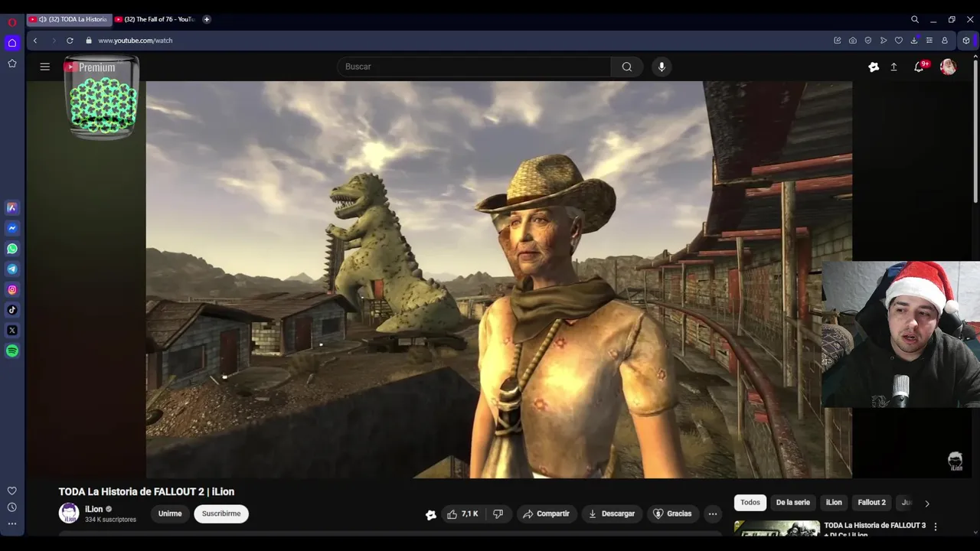Open Spotify in the Opera sidebar

click(x=12, y=351)
